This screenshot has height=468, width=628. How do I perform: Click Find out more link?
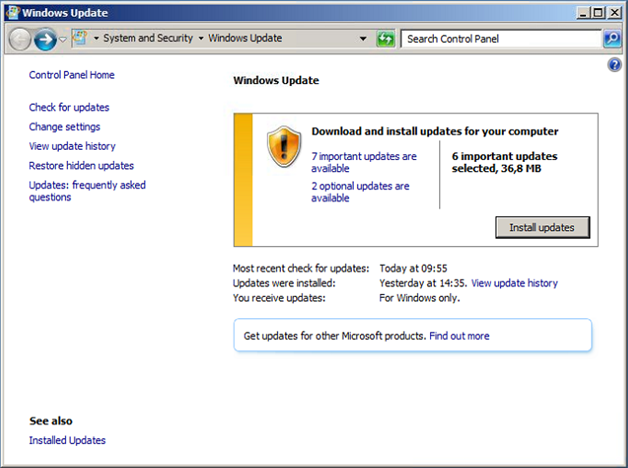tap(459, 336)
